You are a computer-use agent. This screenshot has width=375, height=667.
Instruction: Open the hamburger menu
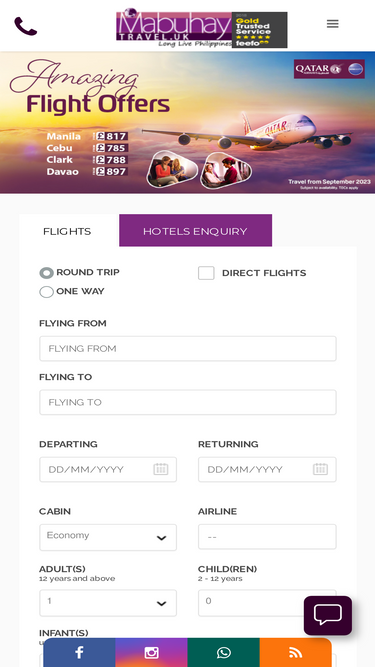(x=332, y=24)
